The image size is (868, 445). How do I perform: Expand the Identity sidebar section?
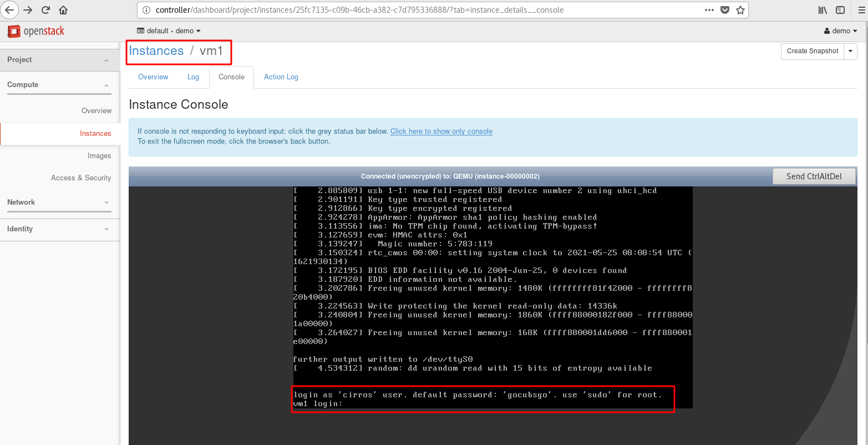click(x=59, y=229)
